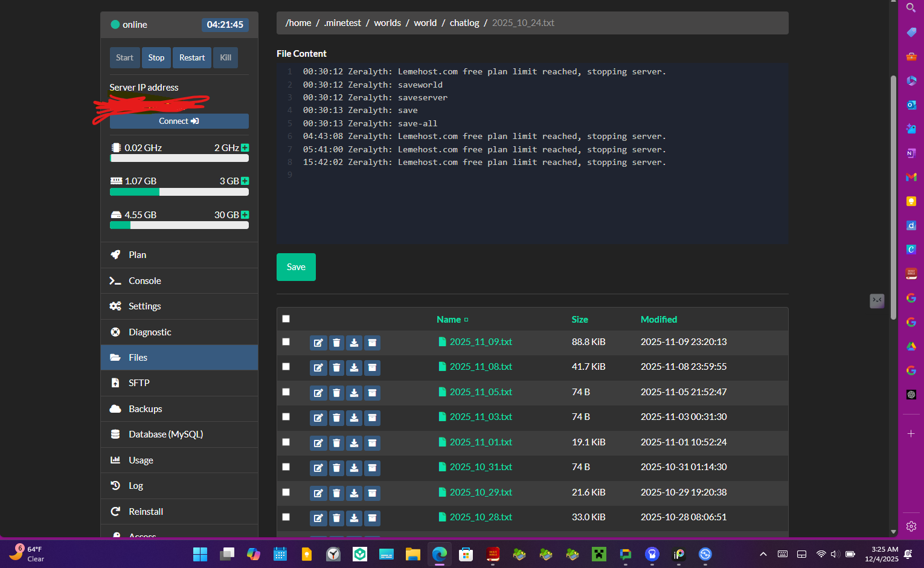Image resolution: width=924 pixels, height=568 pixels.
Task: Download the file 2025_11_05.txt
Action: [x=355, y=393]
